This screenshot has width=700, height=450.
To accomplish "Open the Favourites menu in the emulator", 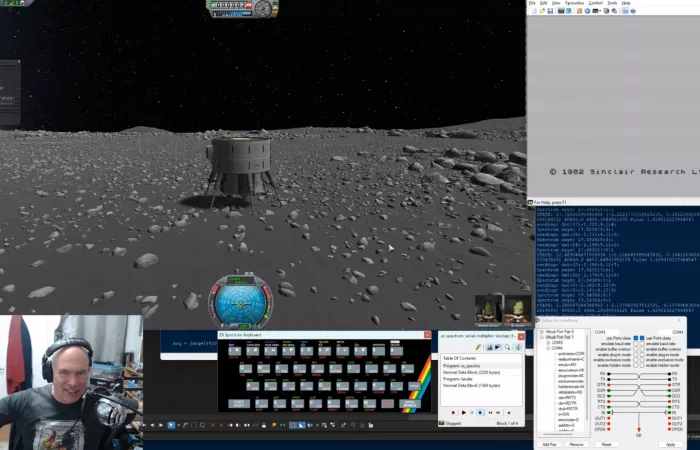I will (575, 3).
